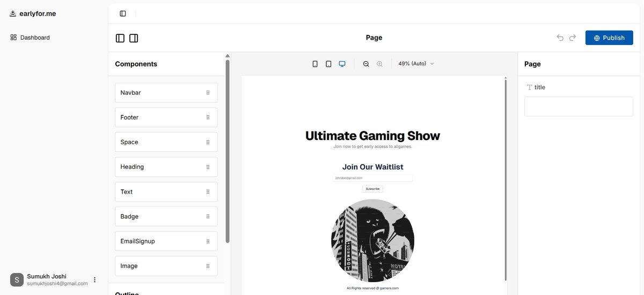Viewport: 644px width, 295px height.
Task: Click the Sumukh Joshi avatar
Action: (17, 280)
